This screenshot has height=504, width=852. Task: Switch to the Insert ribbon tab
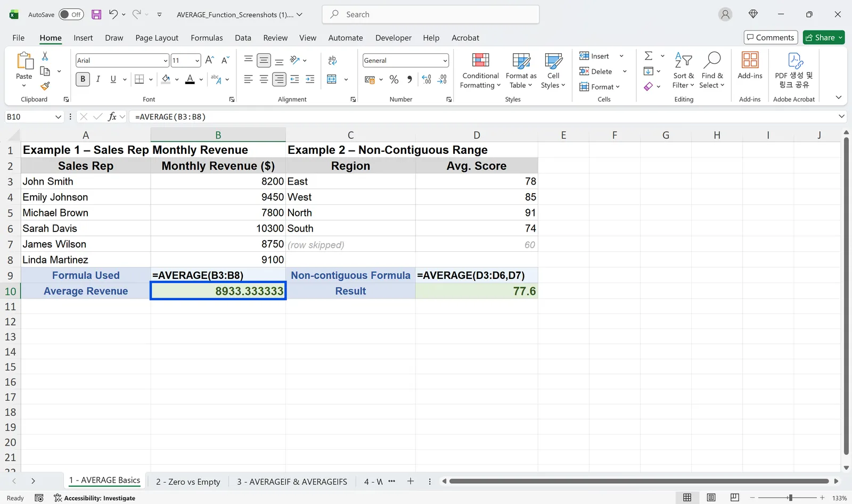83,38
